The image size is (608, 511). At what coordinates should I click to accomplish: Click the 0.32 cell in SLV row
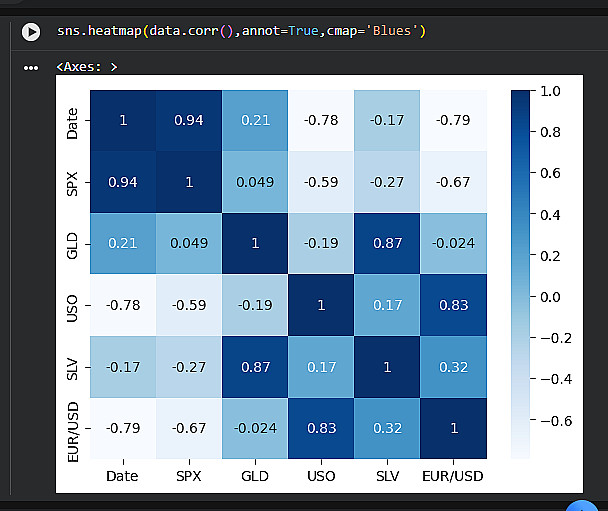(x=453, y=367)
